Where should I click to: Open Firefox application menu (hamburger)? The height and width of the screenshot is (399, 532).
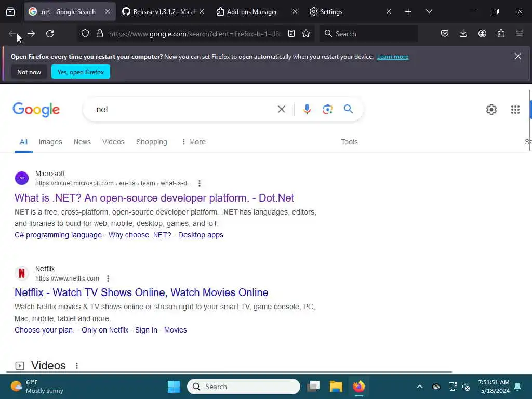(x=520, y=34)
